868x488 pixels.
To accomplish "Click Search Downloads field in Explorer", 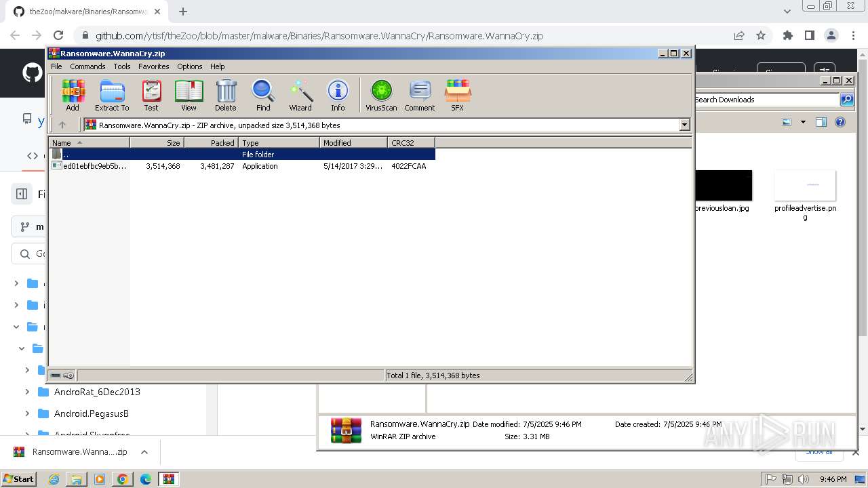I will (766, 100).
